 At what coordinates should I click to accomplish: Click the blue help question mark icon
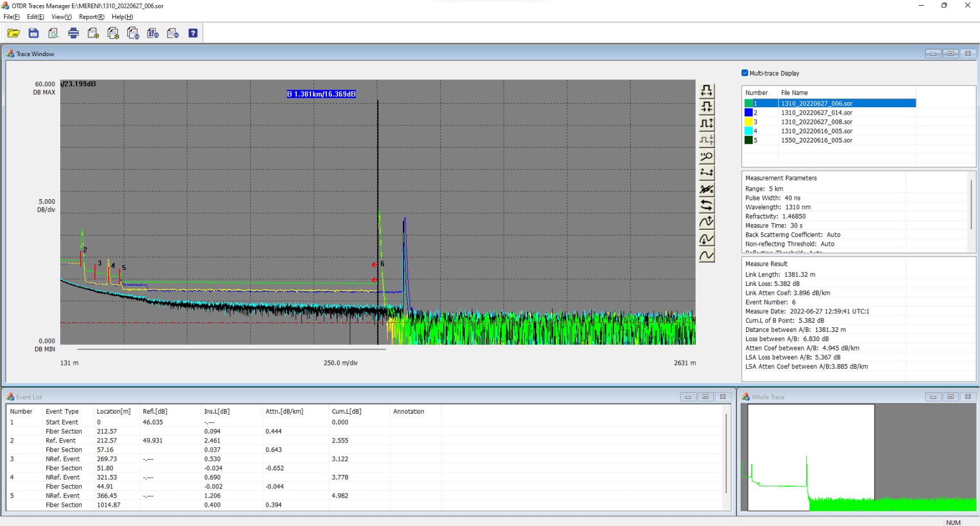193,33
